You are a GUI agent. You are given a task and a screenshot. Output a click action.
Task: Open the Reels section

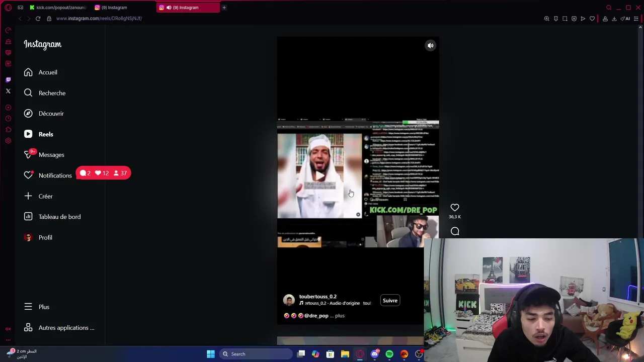tap(39, 134)
